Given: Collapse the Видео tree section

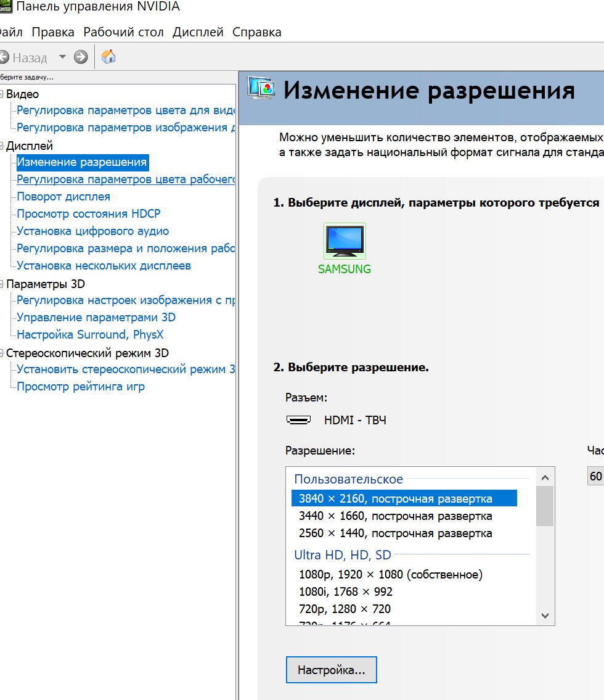Looking at the screenshot, I should [x=2, y=94].
